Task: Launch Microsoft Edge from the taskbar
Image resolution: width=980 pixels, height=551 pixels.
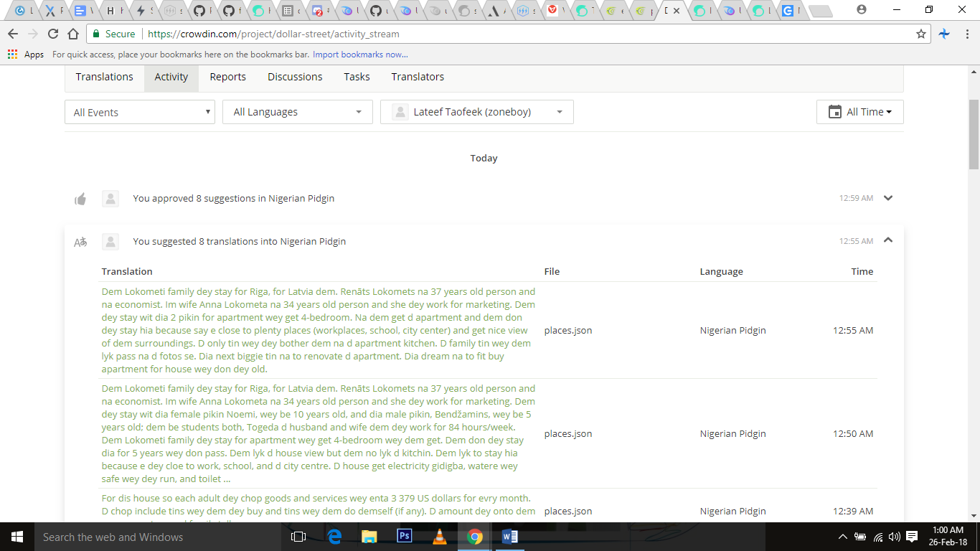Action: [x=334, y=537]
